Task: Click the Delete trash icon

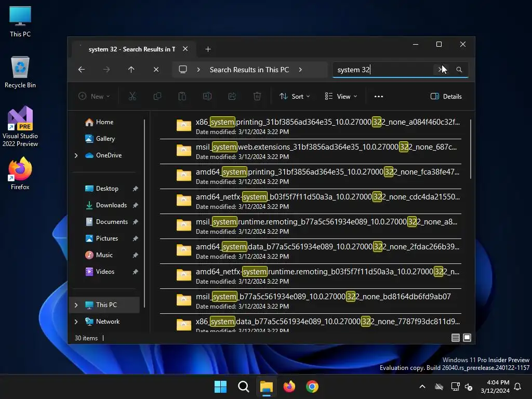Action: coord(257,96)
